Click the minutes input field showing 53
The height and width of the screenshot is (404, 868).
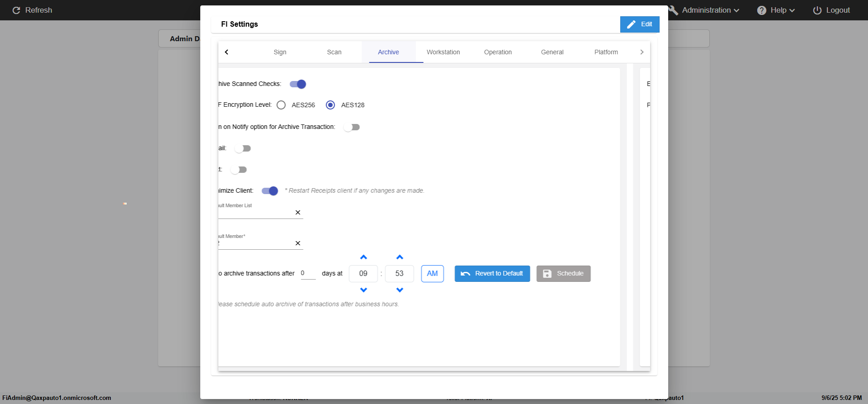click(399, 274)
